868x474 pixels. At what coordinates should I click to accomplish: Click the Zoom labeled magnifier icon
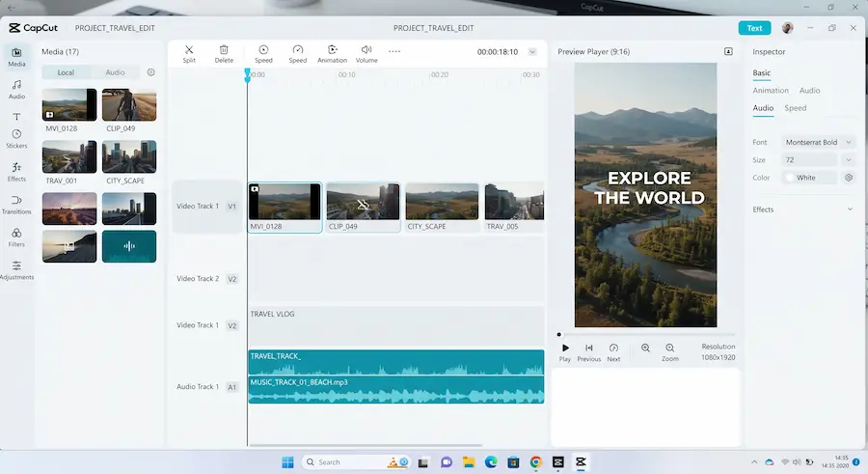coord(670,352)
